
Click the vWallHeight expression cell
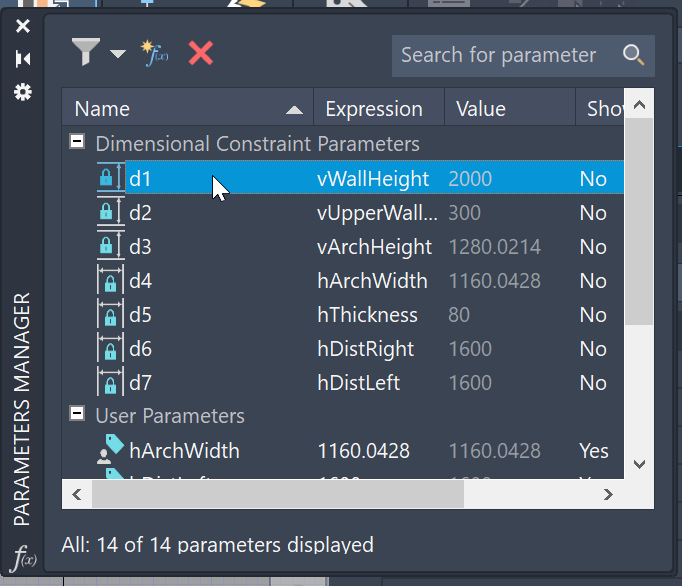[373, 179]
